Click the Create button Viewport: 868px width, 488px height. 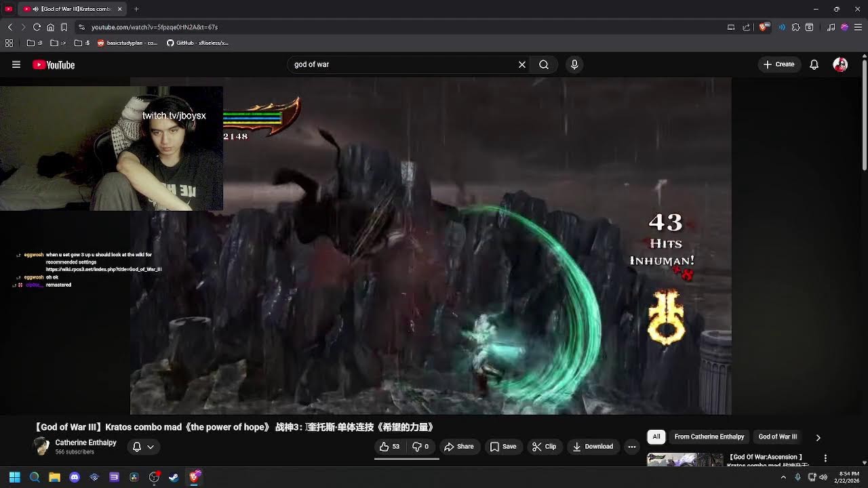[x=778, y=64]
